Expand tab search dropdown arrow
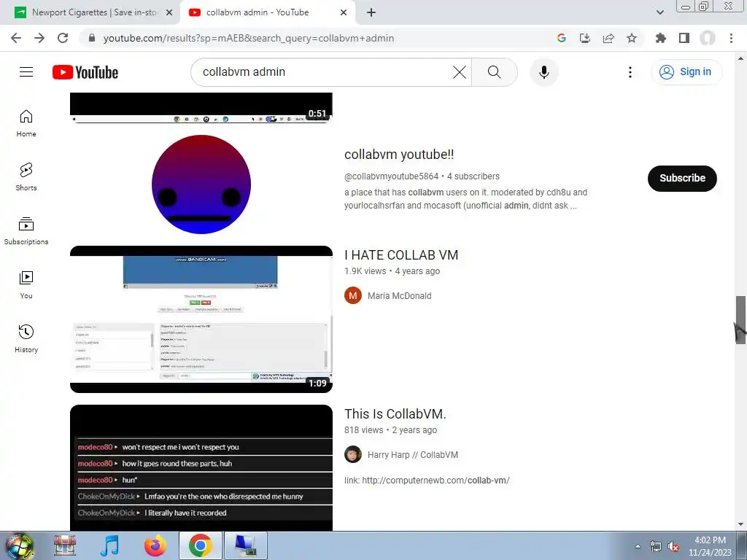The image size is (747, 560). pyautogui.click(x=659, y=12)
